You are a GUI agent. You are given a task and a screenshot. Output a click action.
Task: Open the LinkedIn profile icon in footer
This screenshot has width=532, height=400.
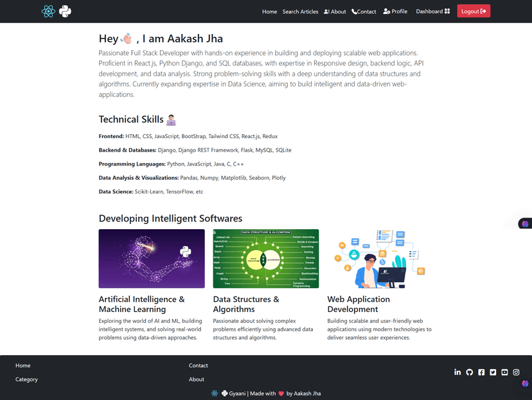pyautogui.click(x=457, y=372)
